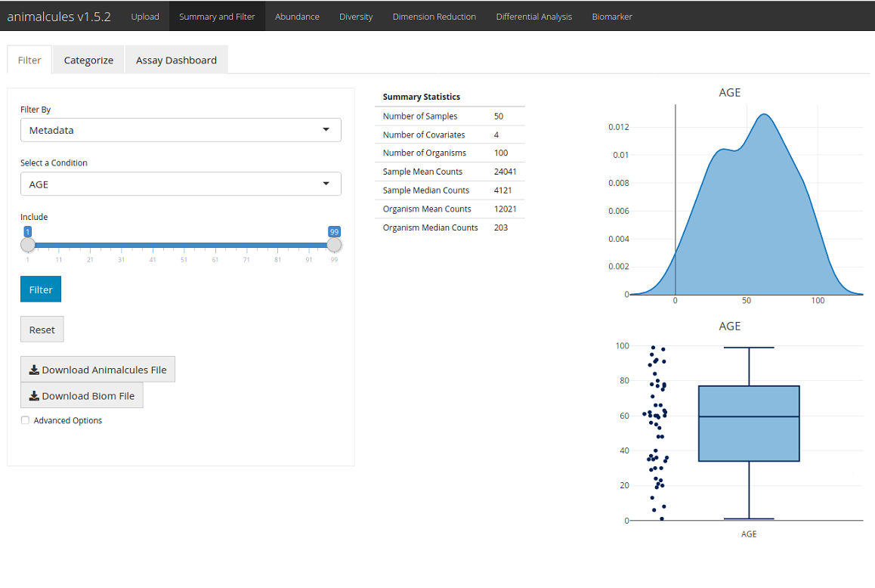Click the lower slider handle at 1
875x588 pixels.
click(28, 245)
